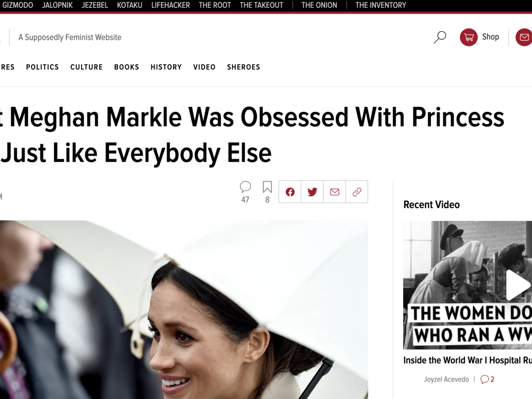Open the search magnifier icon
This screenshot has width=532, height=399.
(x=440, y=37)
